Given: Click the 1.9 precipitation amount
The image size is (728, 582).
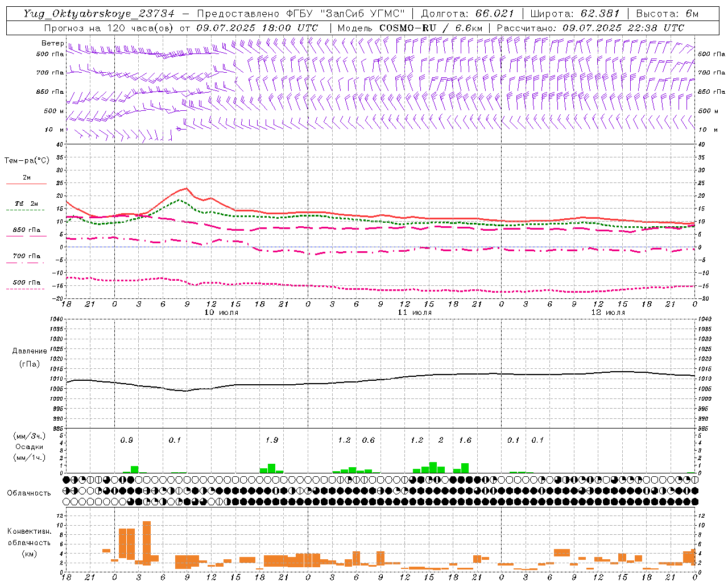Looking at the screenshot, I should 272,440.
